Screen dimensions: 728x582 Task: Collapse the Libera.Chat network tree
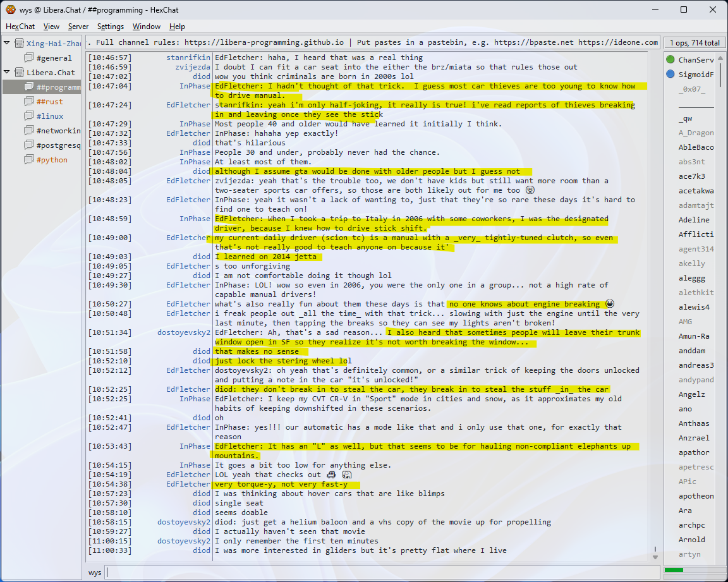[7, 73]
